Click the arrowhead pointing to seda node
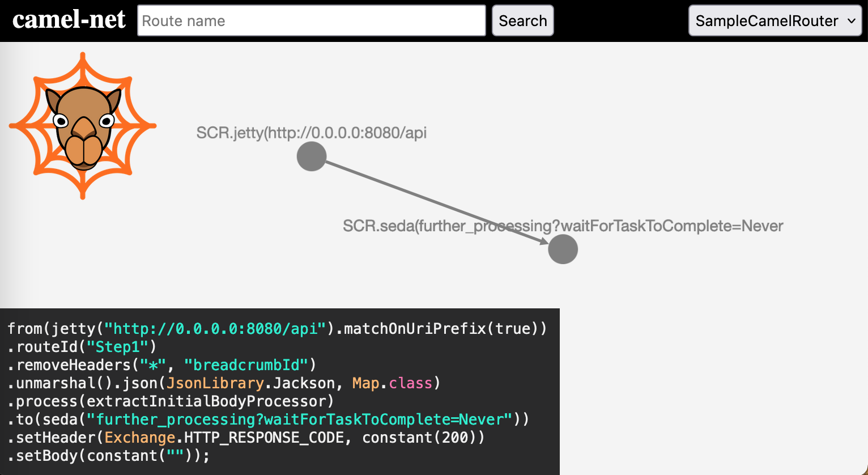The height and width of the screenshot is (475, 868). (x=543, y=241)
